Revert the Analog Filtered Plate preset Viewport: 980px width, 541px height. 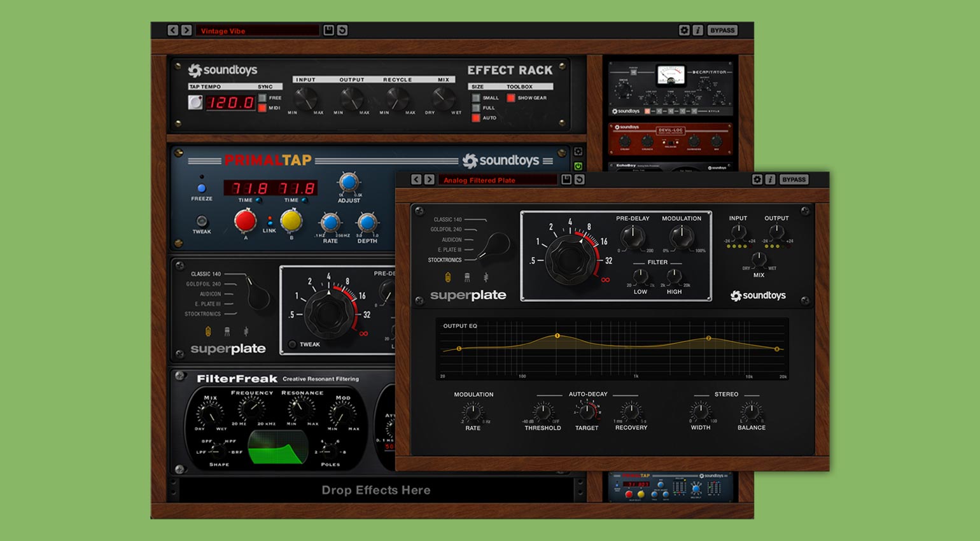coord(580,179)
